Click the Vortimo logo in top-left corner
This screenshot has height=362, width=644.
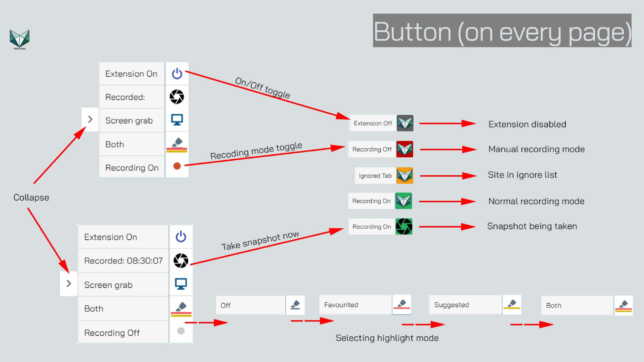20,40
